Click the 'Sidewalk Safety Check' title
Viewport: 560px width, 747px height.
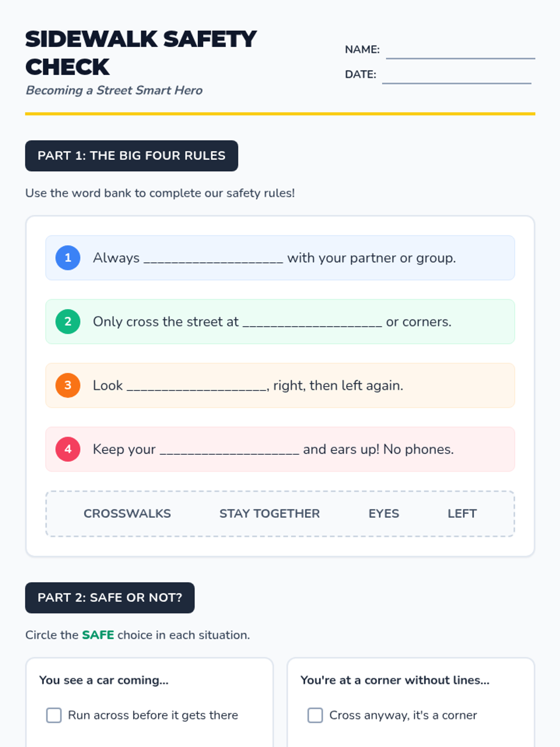[140, 52]
